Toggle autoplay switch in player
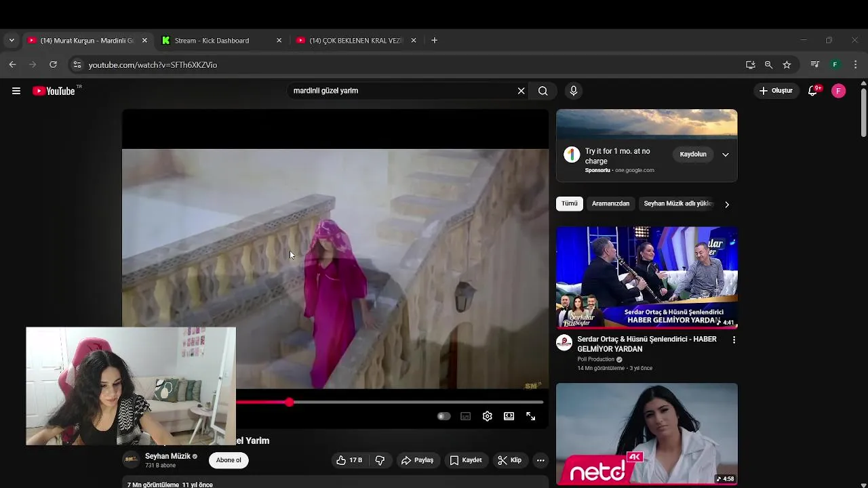The image size is (868, 488). (x=443, y=416)
